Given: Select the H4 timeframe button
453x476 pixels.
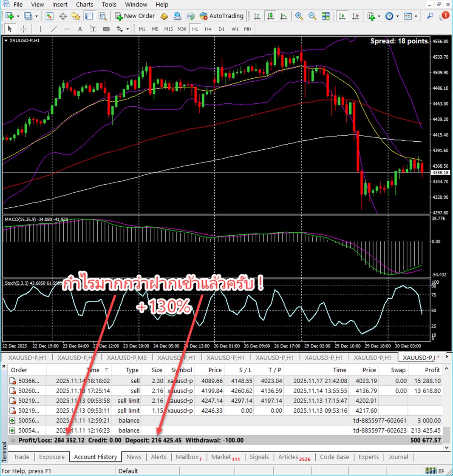Looking at the screenshot, I should (x=208, y=29).
